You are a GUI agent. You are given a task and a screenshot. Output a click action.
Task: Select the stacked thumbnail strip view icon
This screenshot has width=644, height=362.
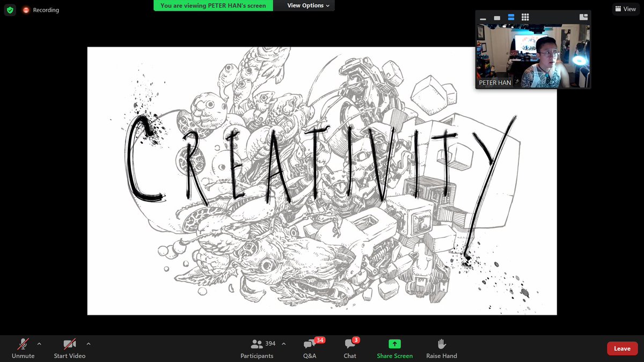click(511, 18)
